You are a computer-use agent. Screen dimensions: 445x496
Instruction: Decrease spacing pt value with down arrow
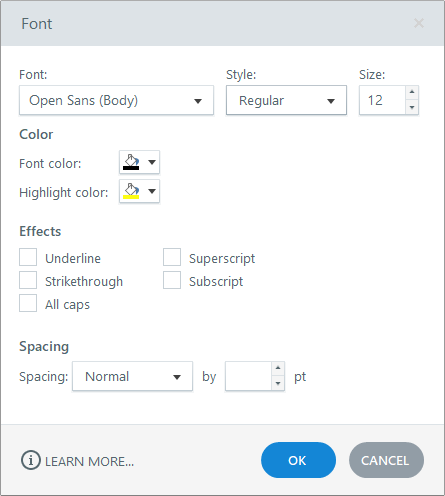(x=278, y=383)
